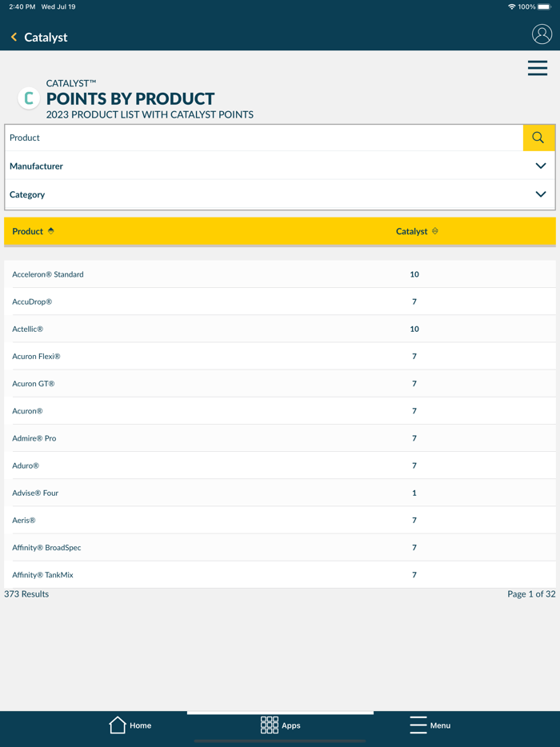Sort by Product column arrow icon
The width and height of the screenshot is (560, 747).
pyautogui.click(x=51, y=231)
